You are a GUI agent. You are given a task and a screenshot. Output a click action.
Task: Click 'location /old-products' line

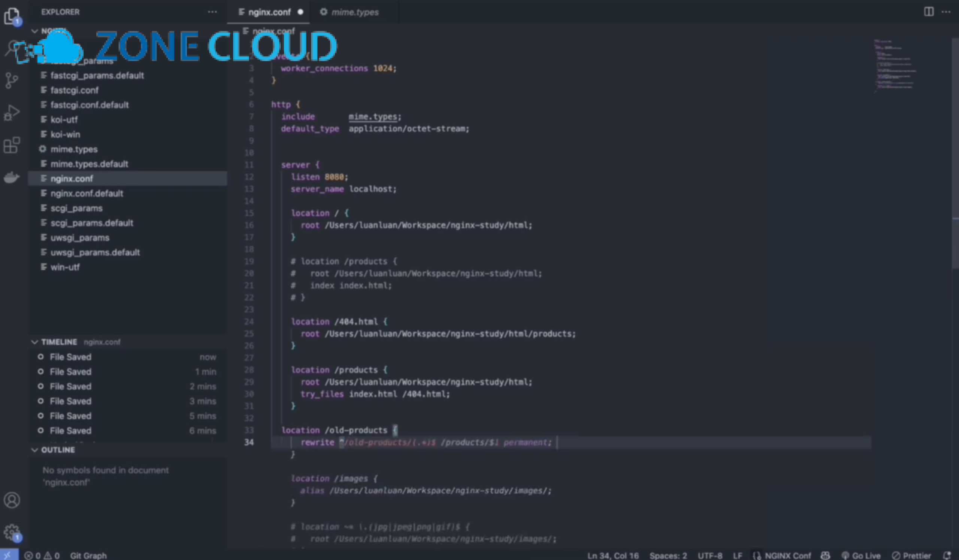click(x=339, y=430)
